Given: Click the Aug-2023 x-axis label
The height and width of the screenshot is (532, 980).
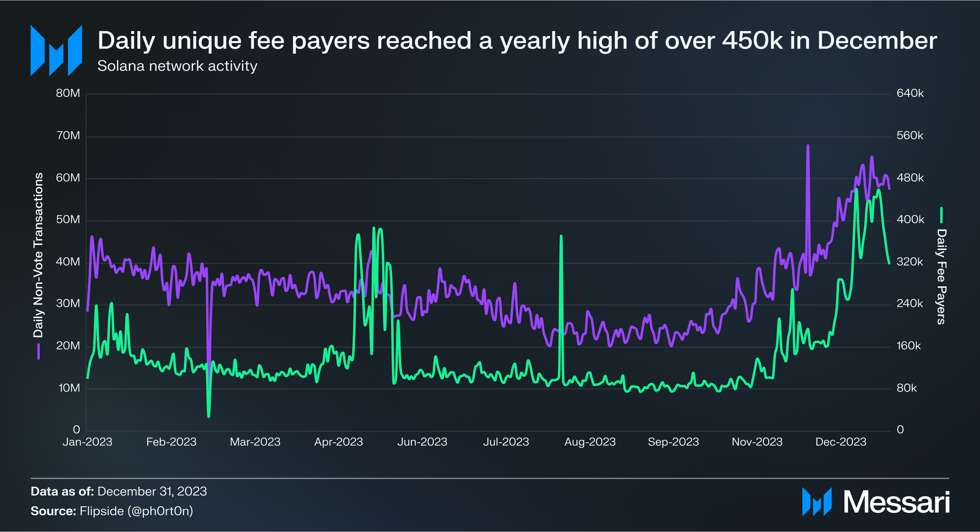Looking at the screenshot, I should coord(590,442).
